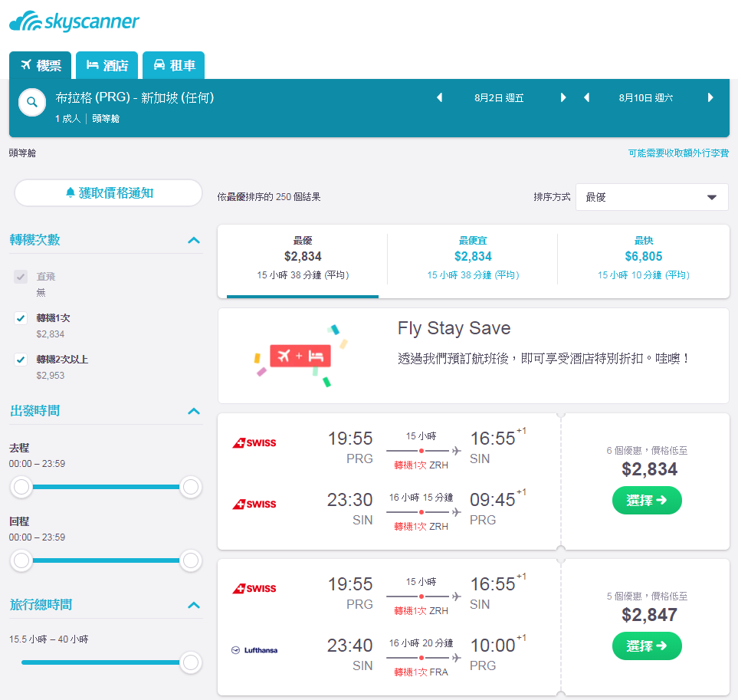Viewport: 738px width, 700px height.
Task: Go to previous return date arrow
Action: click(x=587, y=97)
